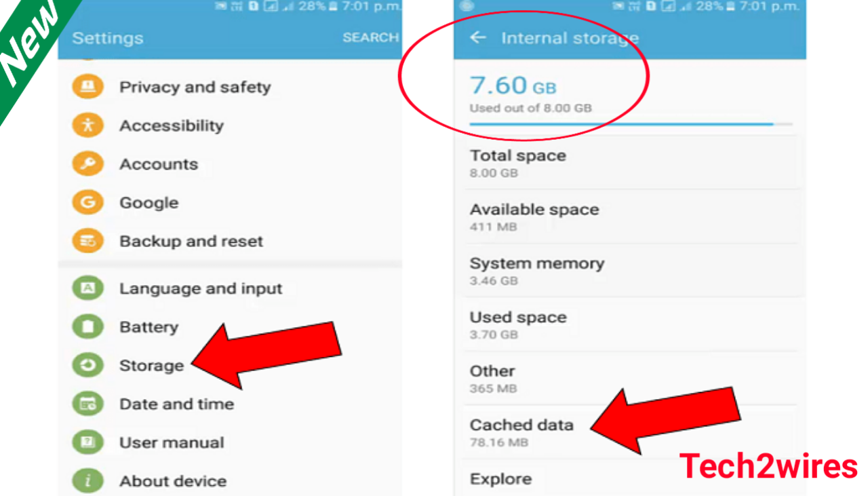
Task: Tap the Storage circular icon
Action: point(88,366)
